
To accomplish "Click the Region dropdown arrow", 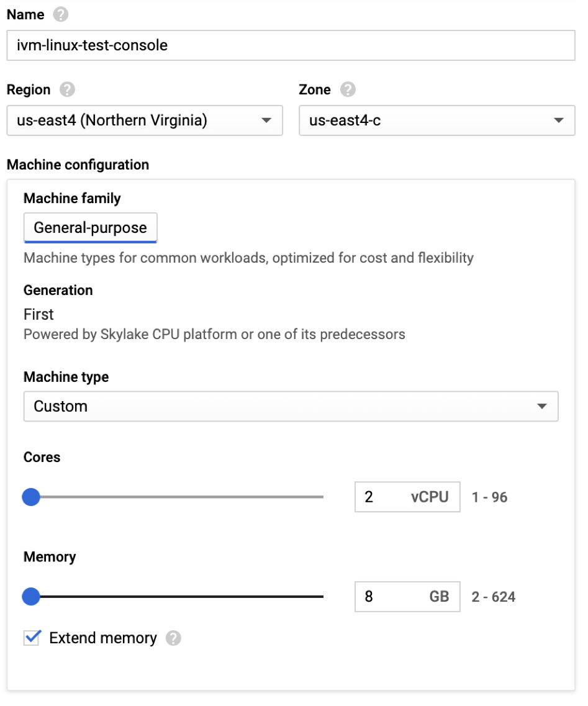I will [266, 120].
